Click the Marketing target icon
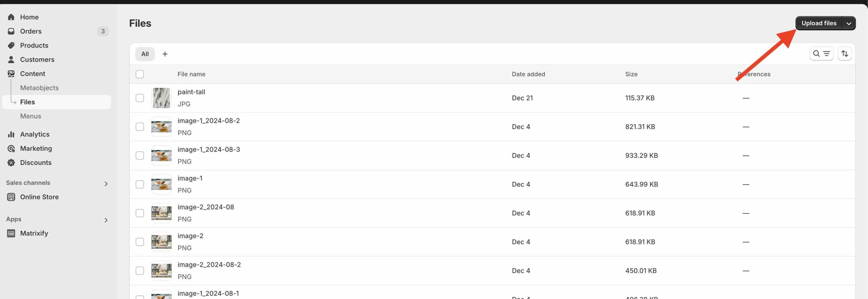The height and width of the screenshot is (299, 868). click(11, 149)
